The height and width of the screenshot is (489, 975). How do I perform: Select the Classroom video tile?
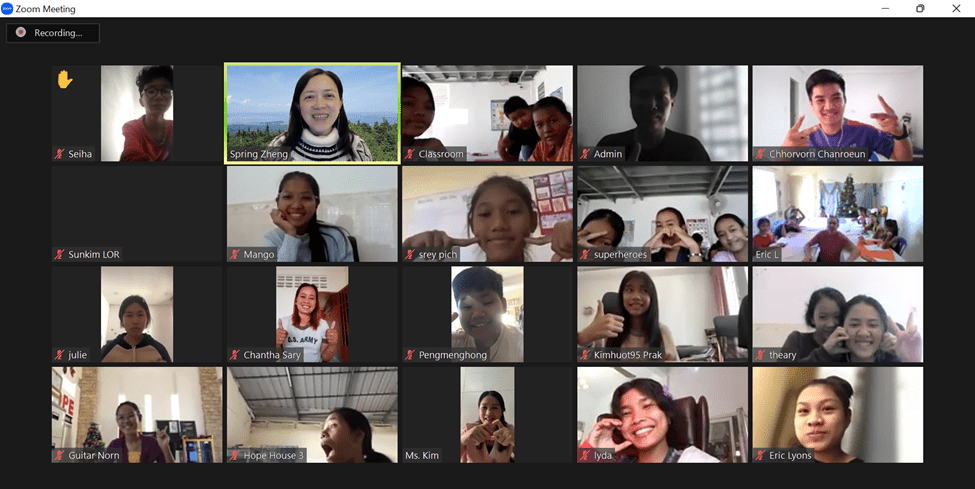click(487, 113)
